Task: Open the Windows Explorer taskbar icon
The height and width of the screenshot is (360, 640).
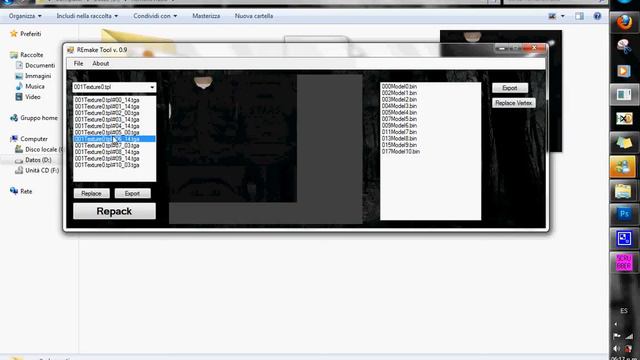Action: pos(624,191)
